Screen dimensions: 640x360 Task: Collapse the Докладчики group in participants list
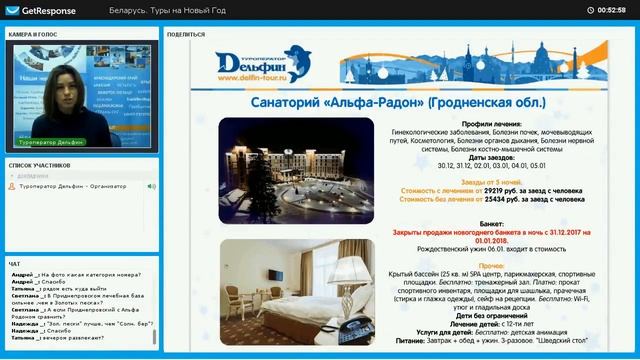coord(12,176)
